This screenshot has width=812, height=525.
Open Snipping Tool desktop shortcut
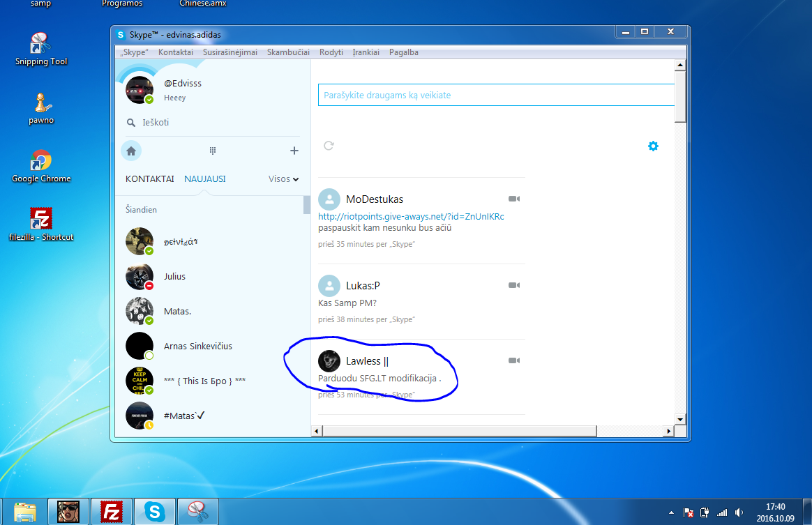pyautogui.click(x=41, y=50)
